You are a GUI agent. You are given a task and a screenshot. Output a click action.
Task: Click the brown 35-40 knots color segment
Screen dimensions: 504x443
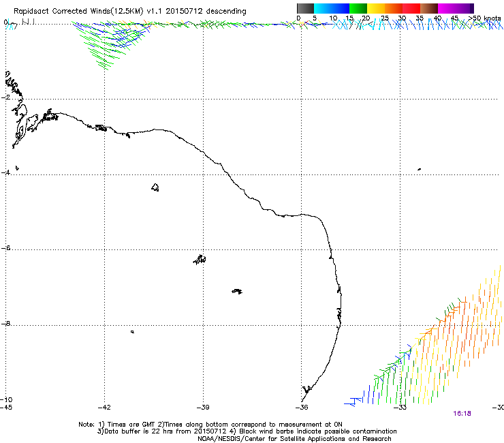pyautogui.click(x=429, y=8)
